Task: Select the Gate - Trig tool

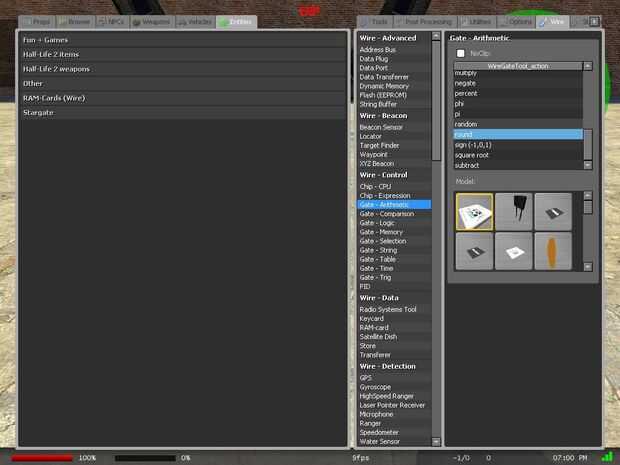Action: point(394,278)
